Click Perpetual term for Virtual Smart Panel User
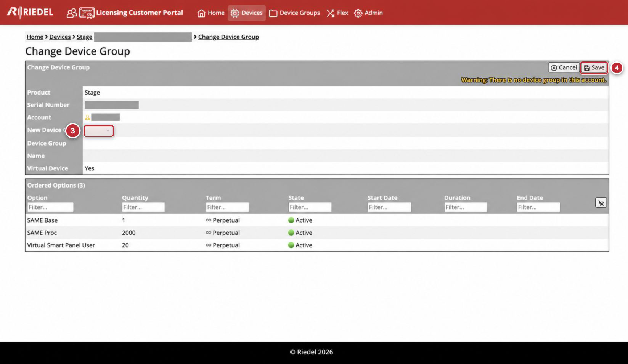 pyautogui.click(x=223, y=245)
